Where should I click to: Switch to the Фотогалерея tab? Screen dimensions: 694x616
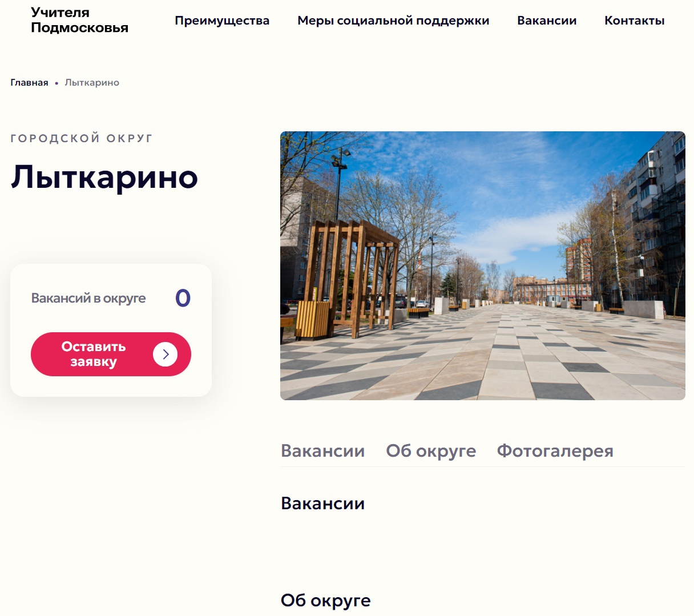(555, 450)
